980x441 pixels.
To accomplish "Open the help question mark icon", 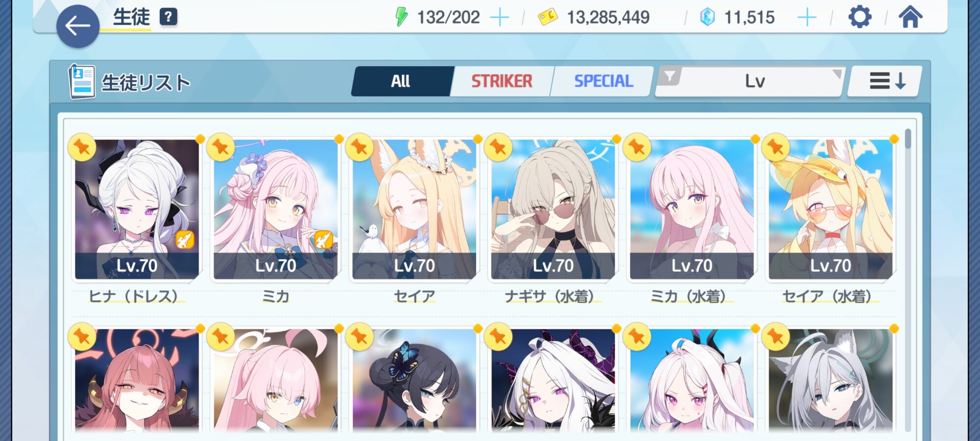I will click(x=168, y=17).
